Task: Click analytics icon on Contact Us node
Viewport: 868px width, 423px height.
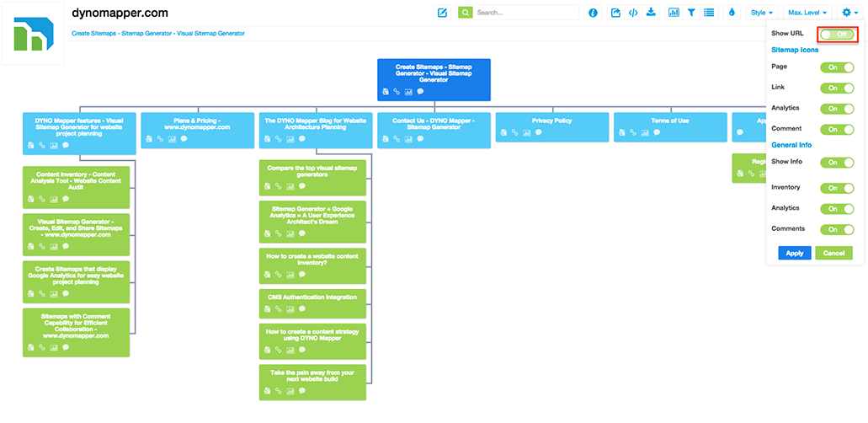Action: 408,138
